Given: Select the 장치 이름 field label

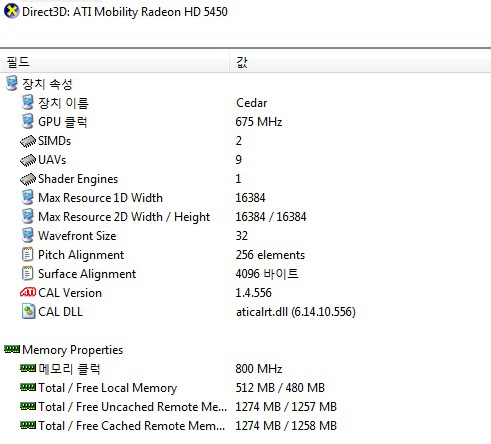Looking at the screenshot, I should [63, 103].
